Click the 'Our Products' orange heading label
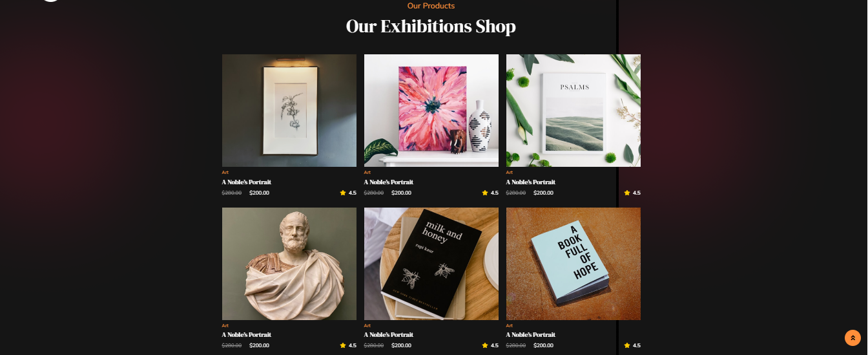This screenshot has height=355, width=868. (431, 6)
